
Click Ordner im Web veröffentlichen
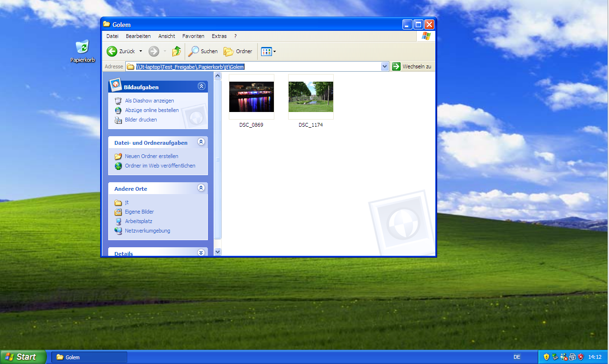click(x=160, y=166)
